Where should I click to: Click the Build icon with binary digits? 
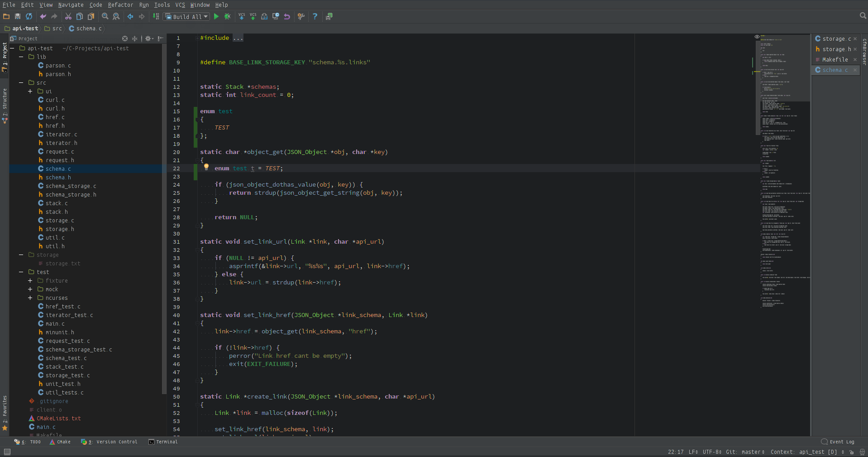click(x=156, y=16)
